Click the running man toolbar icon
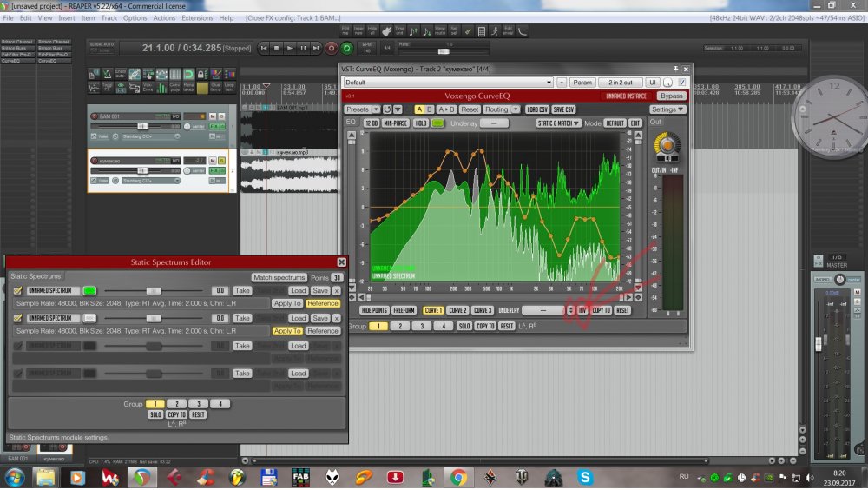The height and width of the screenshot is (490, 868). [x=495, y=31]
